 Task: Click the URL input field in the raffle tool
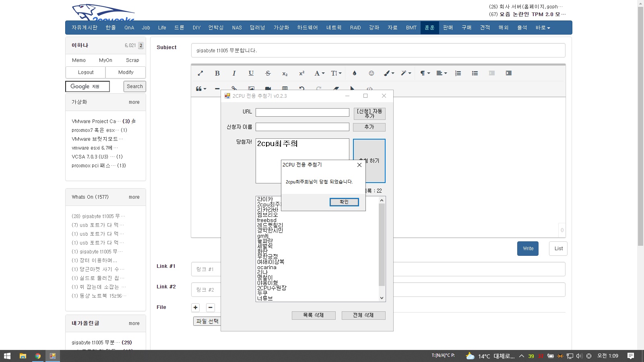point(302,112)
